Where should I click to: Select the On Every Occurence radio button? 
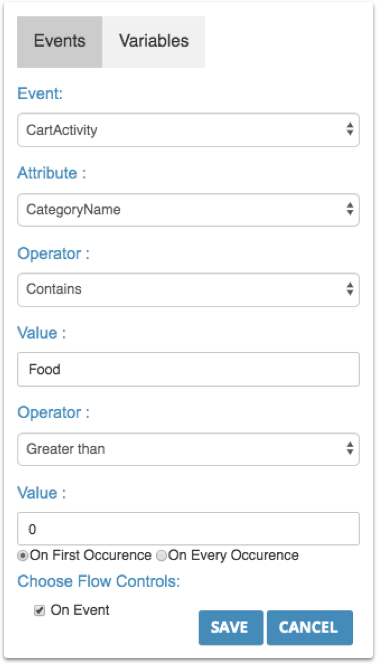click(161, 556)
